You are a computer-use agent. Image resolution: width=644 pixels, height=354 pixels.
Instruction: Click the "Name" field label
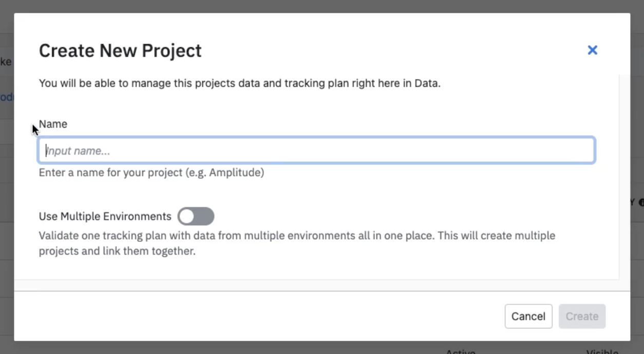tap(53, 124)
